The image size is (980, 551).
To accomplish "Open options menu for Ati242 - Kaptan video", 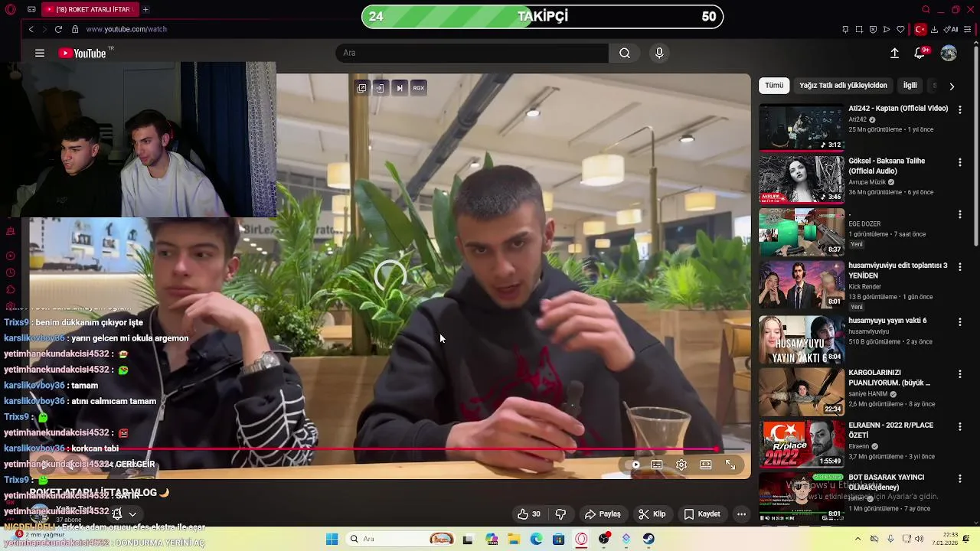I will (959, 109).
